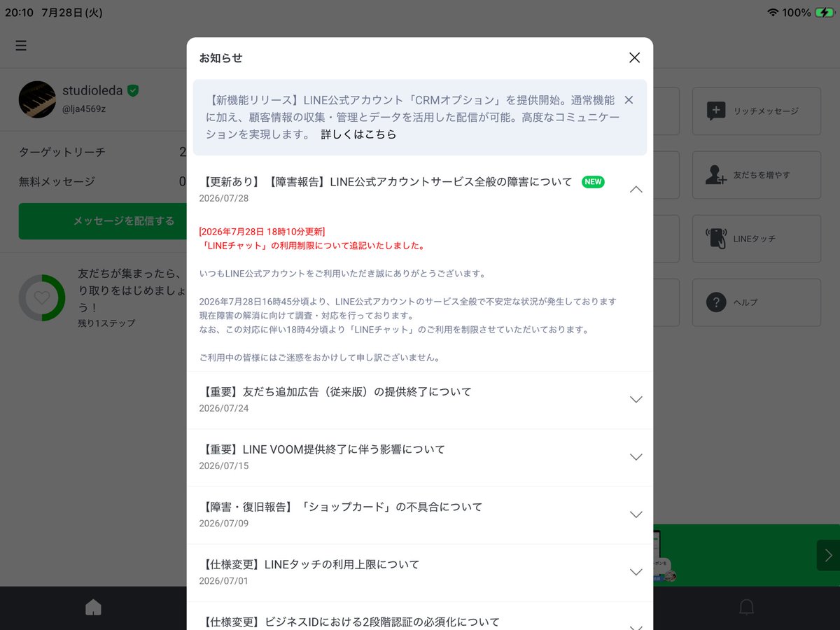Image resolution: width=840 pixels, height=630 pixels.
Task: Close the お知らせ dialog
Action: pos(634,57)
